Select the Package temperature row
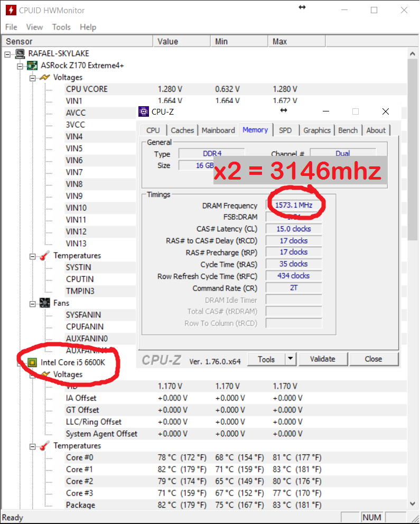Screen dimensions: 420x524 click(236, 505)
